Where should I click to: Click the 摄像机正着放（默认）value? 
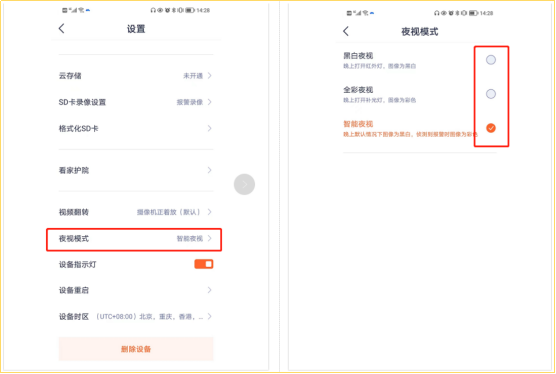coord(170,212)
